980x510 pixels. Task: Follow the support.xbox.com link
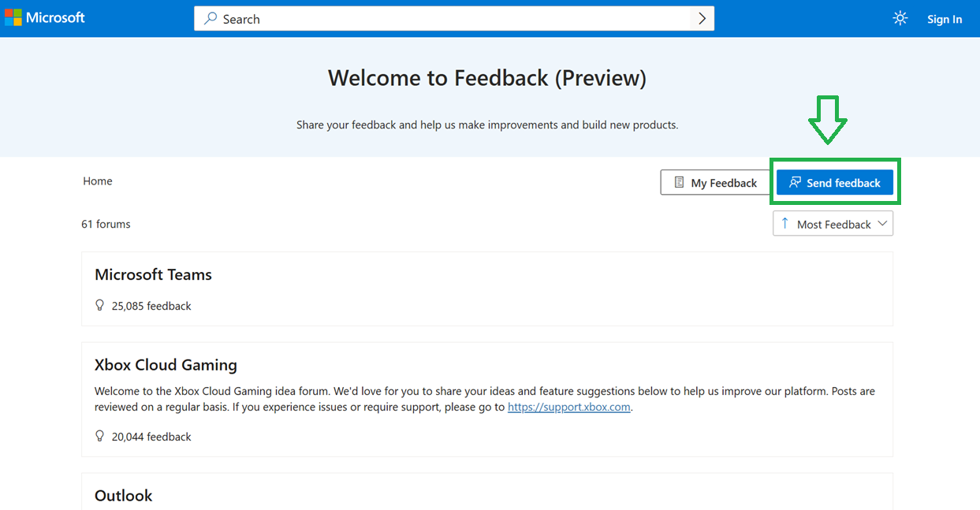569,407
